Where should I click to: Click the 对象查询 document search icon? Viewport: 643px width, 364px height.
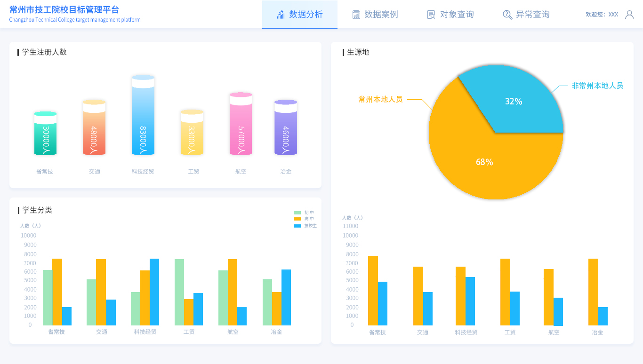coord(431,15)
